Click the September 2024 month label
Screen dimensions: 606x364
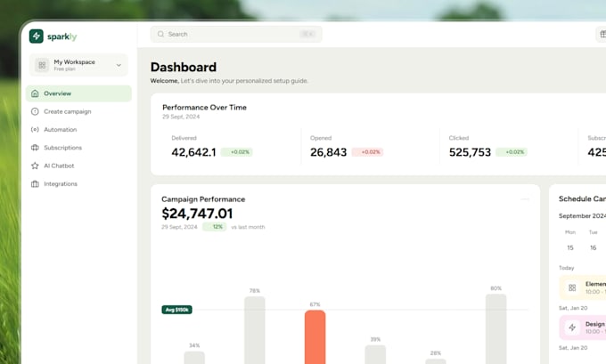[x=582, y=215]
